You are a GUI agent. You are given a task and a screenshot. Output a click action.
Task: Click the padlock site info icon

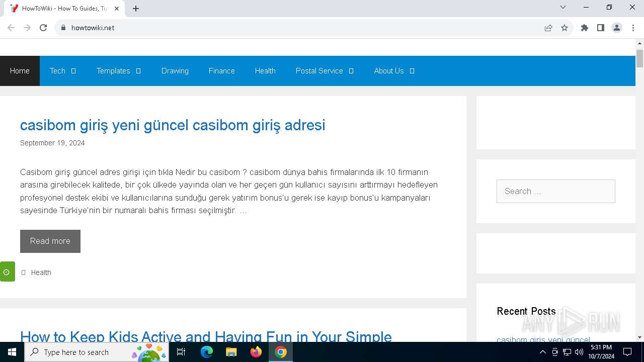(x=63, y=28)
